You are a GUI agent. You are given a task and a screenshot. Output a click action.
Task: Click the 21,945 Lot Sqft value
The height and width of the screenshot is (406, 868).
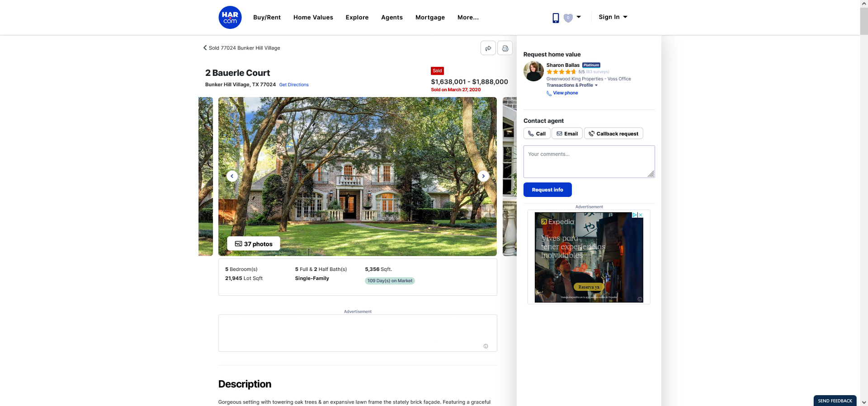(x=244, y=279)
